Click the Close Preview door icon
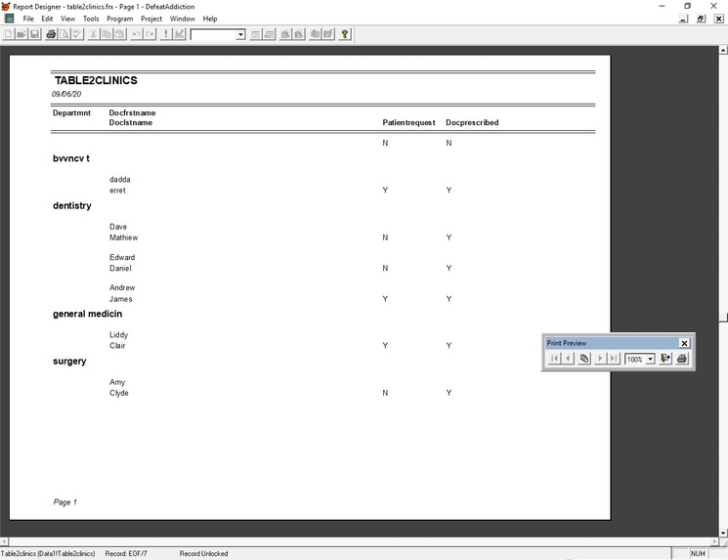 coord(665,359)
